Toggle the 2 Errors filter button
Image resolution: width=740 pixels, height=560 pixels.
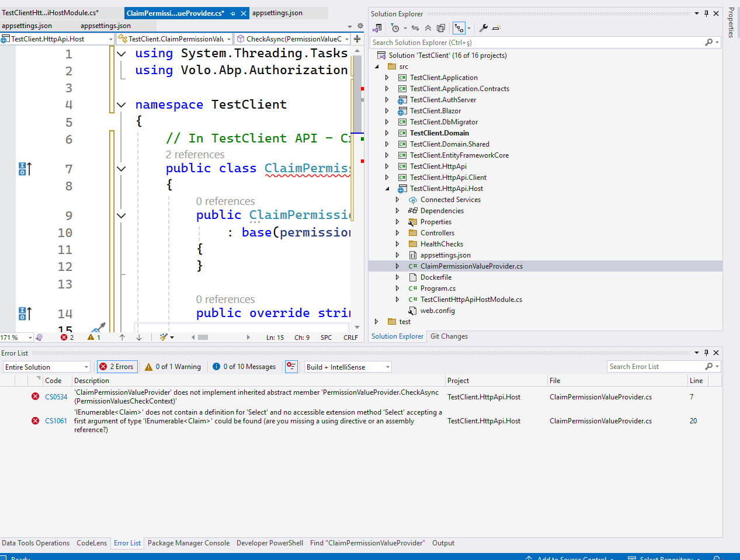[x=117, y=367]
